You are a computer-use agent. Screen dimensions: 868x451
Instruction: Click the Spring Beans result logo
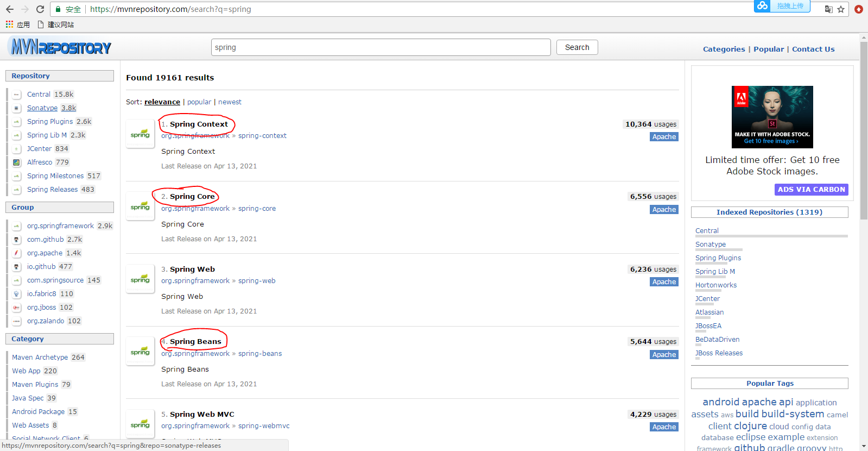coord(140,352)
